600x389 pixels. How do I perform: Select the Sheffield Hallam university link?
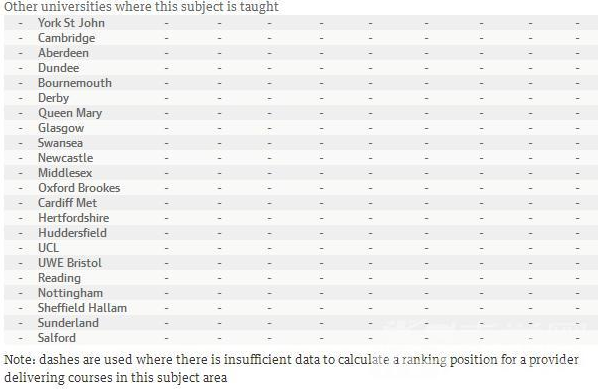82,308
